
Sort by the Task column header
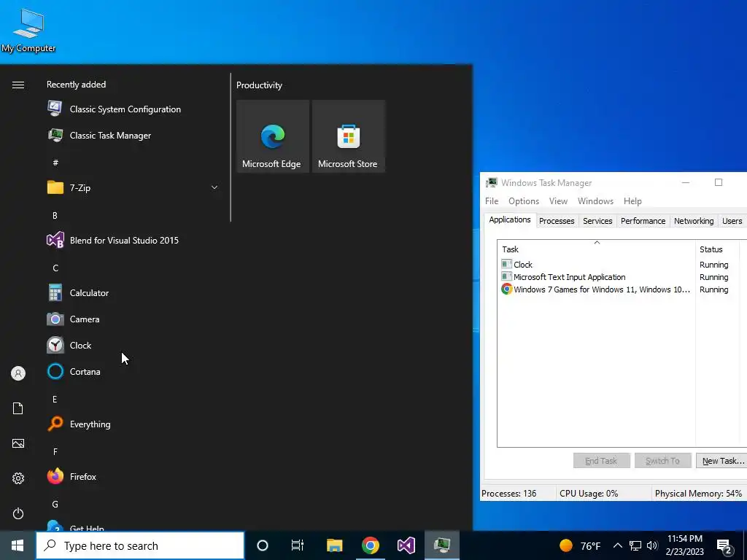(597, 249)
